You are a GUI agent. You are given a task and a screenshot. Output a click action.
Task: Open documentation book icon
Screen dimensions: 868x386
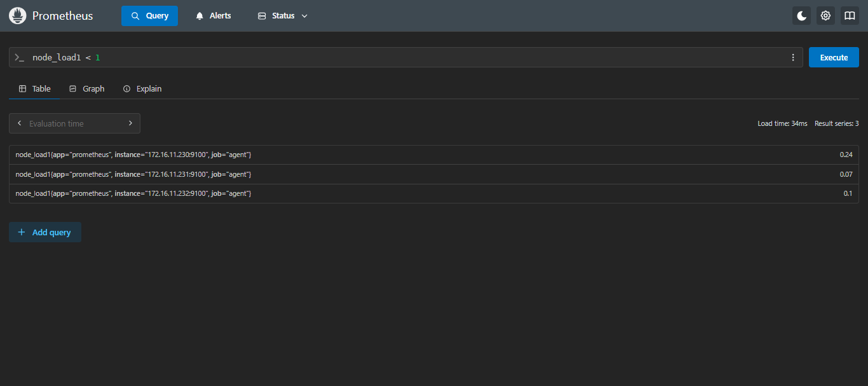point(850,16)
